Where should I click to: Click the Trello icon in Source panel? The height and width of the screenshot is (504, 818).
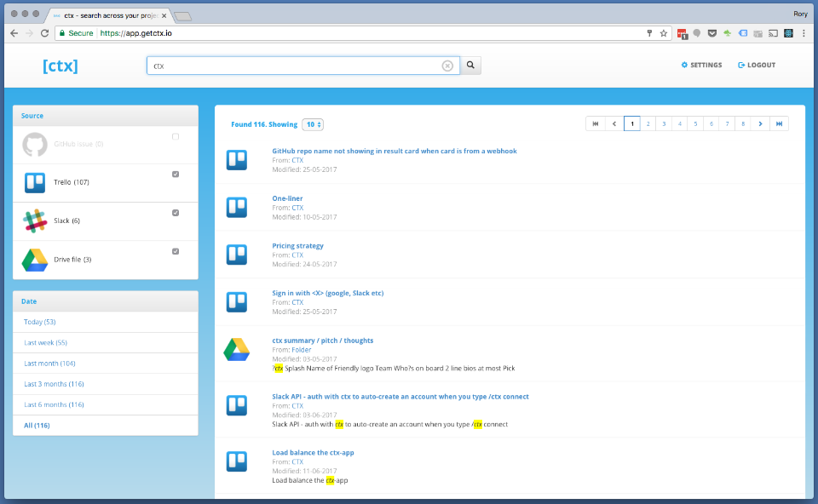click(x=35, y=182)
